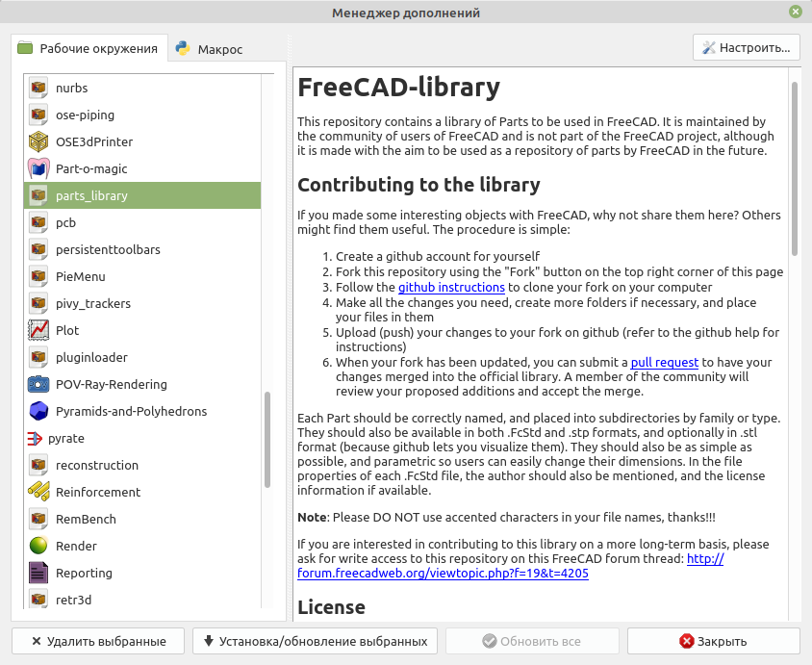The width and height of the screenshot is (812, 665).
Task: Follow the pull request link
Action: click(x=665, y=363)
